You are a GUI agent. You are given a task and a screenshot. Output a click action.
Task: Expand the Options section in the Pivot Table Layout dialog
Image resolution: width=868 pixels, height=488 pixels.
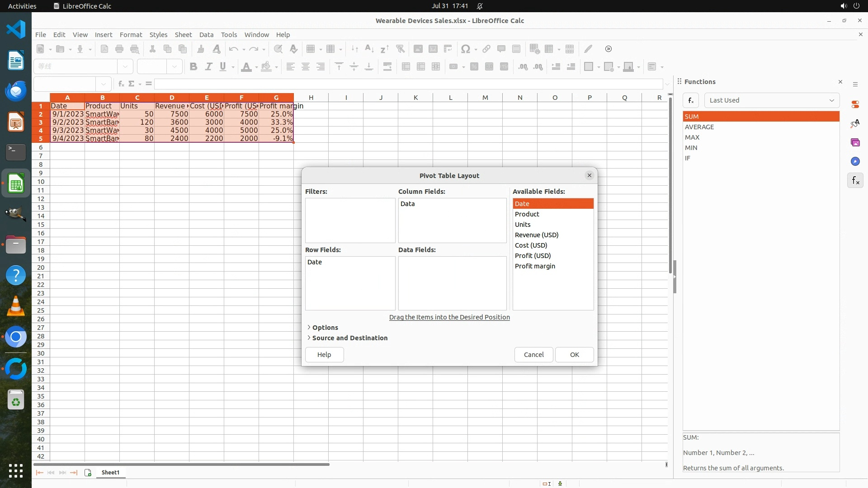point(325,328)
